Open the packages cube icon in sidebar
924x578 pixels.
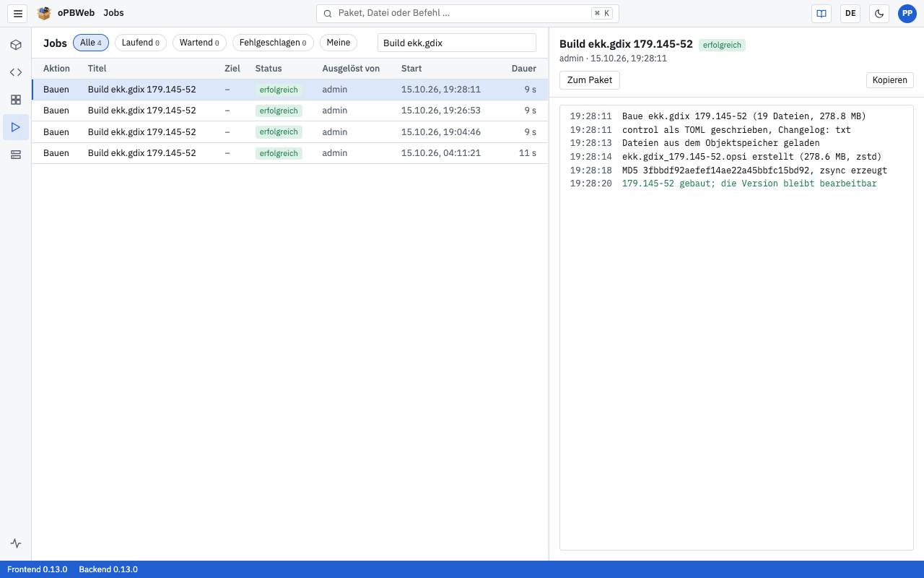click(16, 45)
